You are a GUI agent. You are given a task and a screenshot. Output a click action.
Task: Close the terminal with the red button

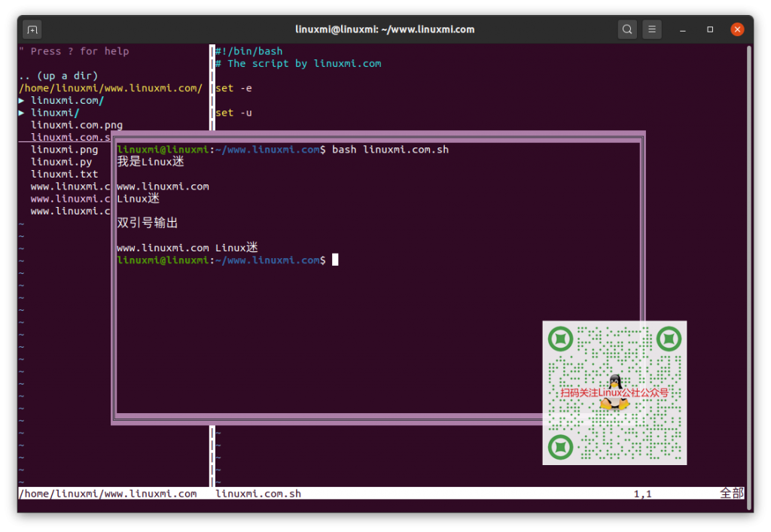tap(737, 29)
